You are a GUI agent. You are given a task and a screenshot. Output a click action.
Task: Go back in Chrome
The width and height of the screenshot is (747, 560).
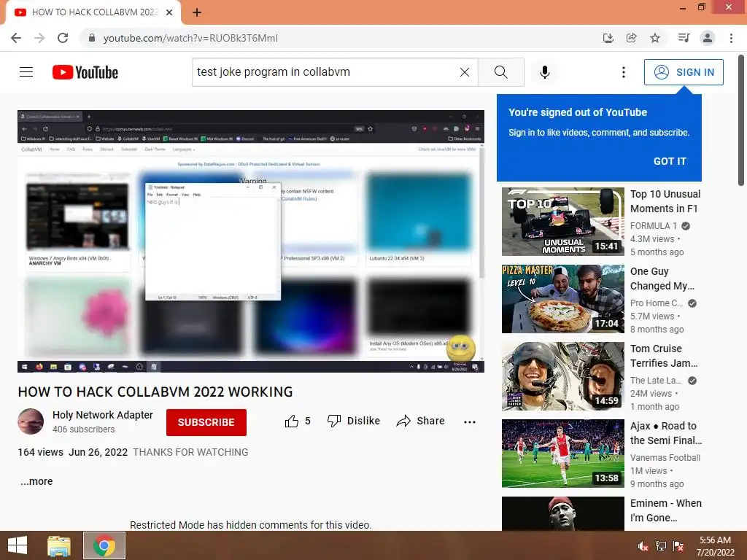click(x=16, y=38)
